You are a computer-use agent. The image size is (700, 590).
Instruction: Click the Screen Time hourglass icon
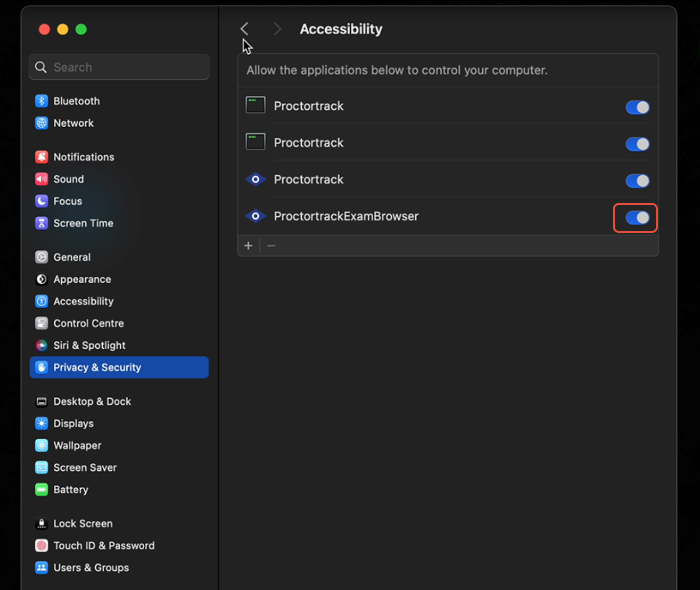[x=42, y=223]
